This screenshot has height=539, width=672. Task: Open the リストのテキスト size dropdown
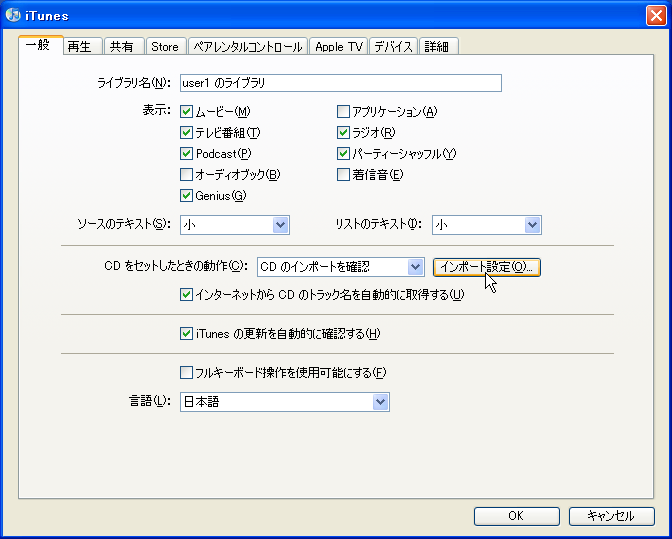487,225
